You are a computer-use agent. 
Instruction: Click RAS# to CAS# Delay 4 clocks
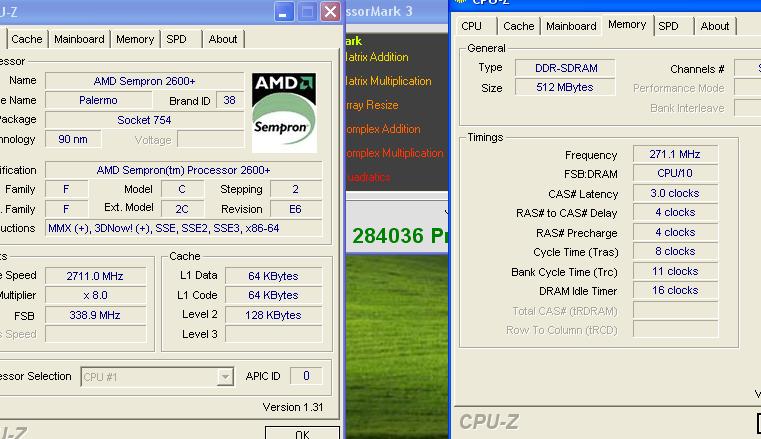coord(675,212)
